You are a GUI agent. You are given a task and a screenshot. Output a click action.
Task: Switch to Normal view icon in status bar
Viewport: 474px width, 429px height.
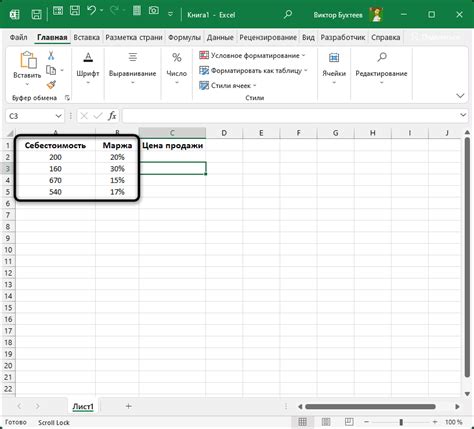(x=302, y=422)
